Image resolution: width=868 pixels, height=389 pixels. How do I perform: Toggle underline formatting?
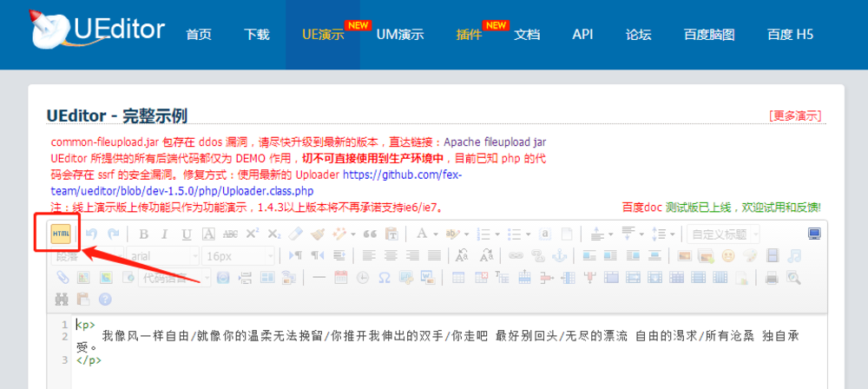[187, 234]
